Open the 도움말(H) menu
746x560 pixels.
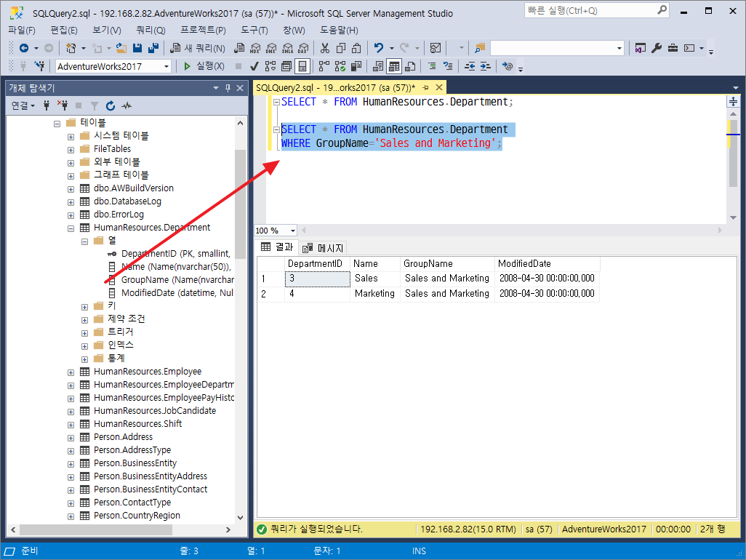coord(339,31)
